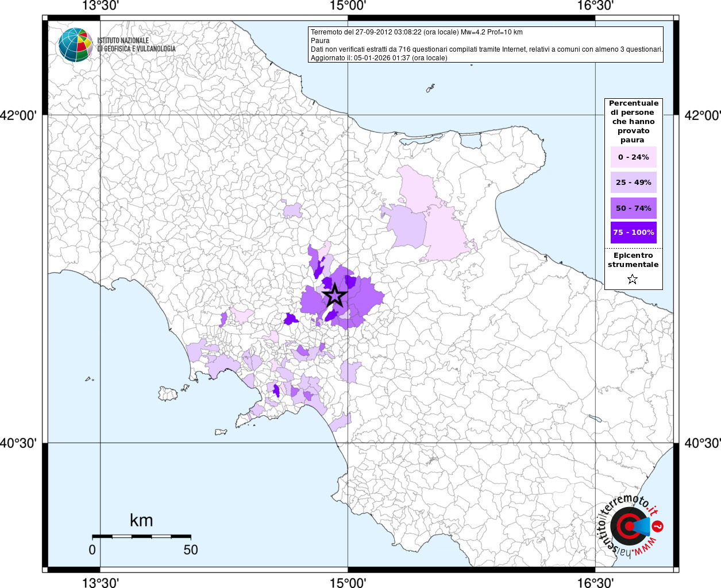Click the INGV globe logo
Image resolution: width=721 pixels, height=588 pixels.
point(75,45)
